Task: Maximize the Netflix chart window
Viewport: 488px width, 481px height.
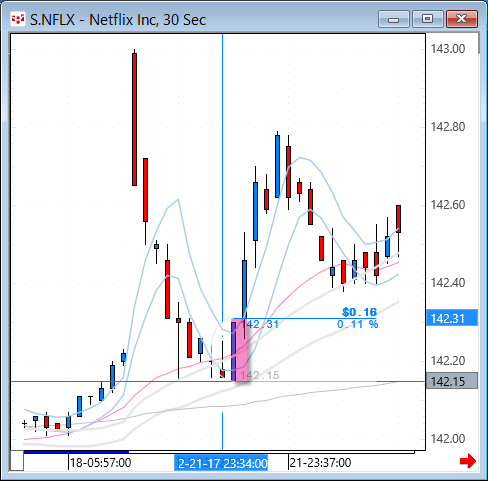Action: (x=428, y=19)
